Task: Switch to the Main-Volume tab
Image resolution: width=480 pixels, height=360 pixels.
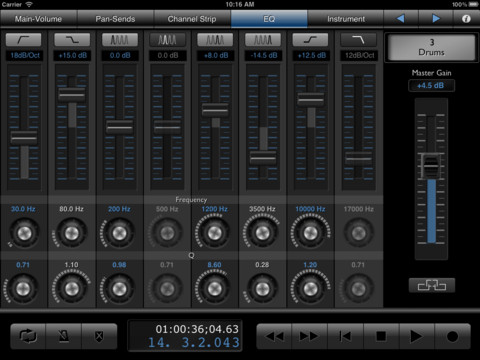Action: pyautogui.click(x=38, y=19)
